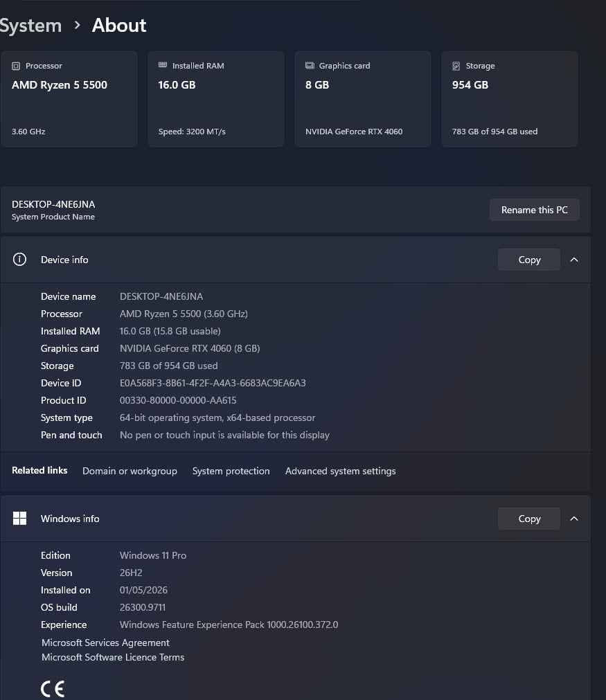Click the Storage drive icon
The height and width of the screenshot is (700, 606).
click(456, 66)
